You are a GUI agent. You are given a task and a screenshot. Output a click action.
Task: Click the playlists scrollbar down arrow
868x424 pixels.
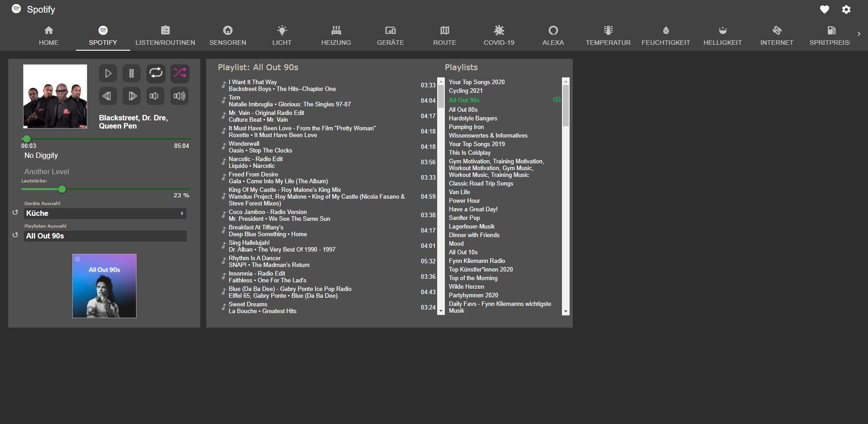point(566,312)
